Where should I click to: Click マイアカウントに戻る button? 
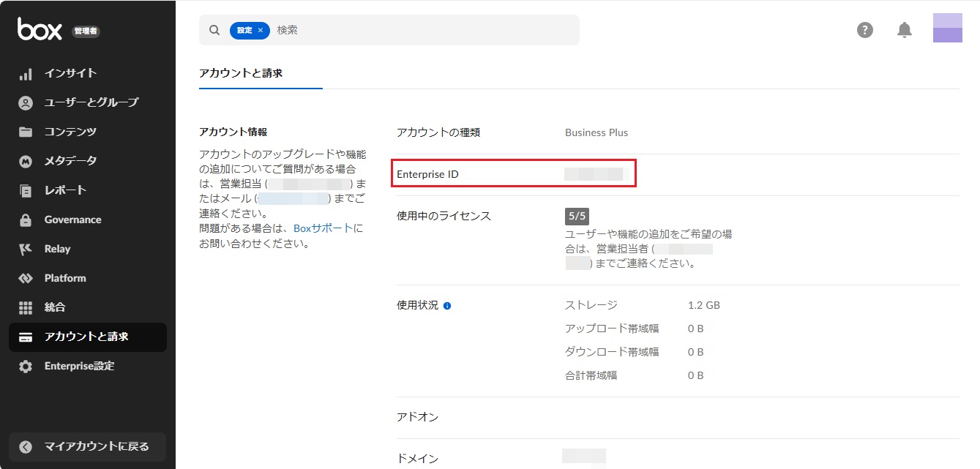[88, 446]
